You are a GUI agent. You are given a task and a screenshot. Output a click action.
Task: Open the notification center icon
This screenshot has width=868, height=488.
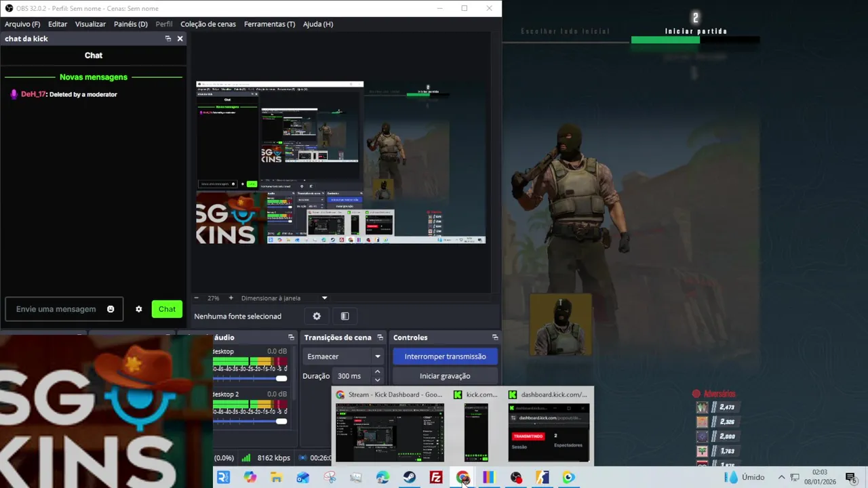tap(850, 477)
